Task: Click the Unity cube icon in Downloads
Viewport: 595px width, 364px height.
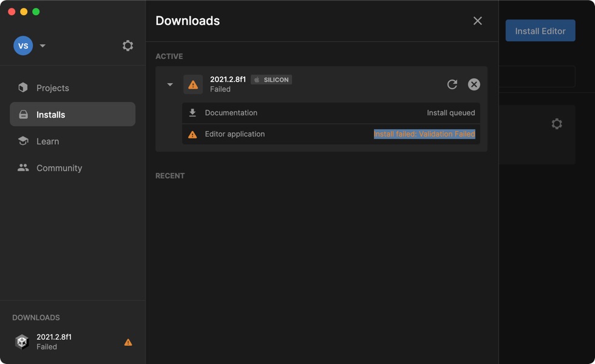Action: [x=22, y=342]
